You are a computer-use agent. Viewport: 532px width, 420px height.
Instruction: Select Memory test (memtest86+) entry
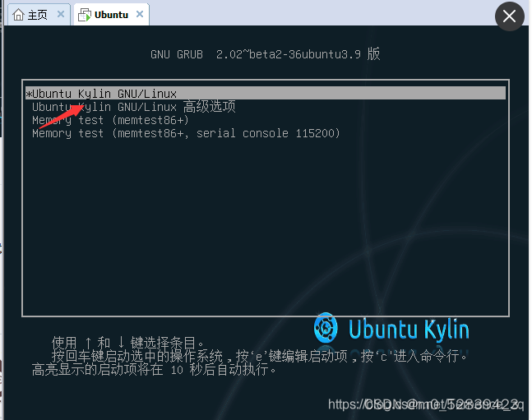[110, 120]
